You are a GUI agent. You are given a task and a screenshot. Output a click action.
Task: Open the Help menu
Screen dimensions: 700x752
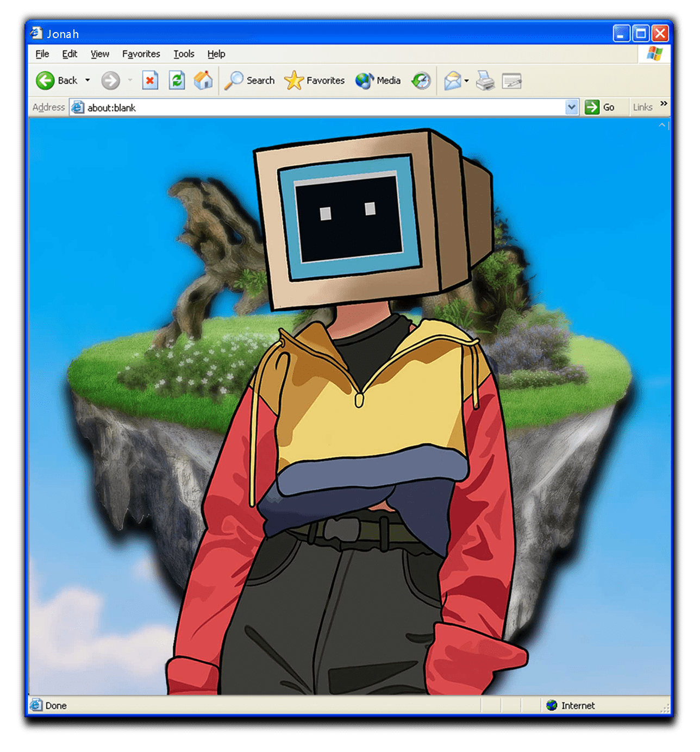click(216, 54)
